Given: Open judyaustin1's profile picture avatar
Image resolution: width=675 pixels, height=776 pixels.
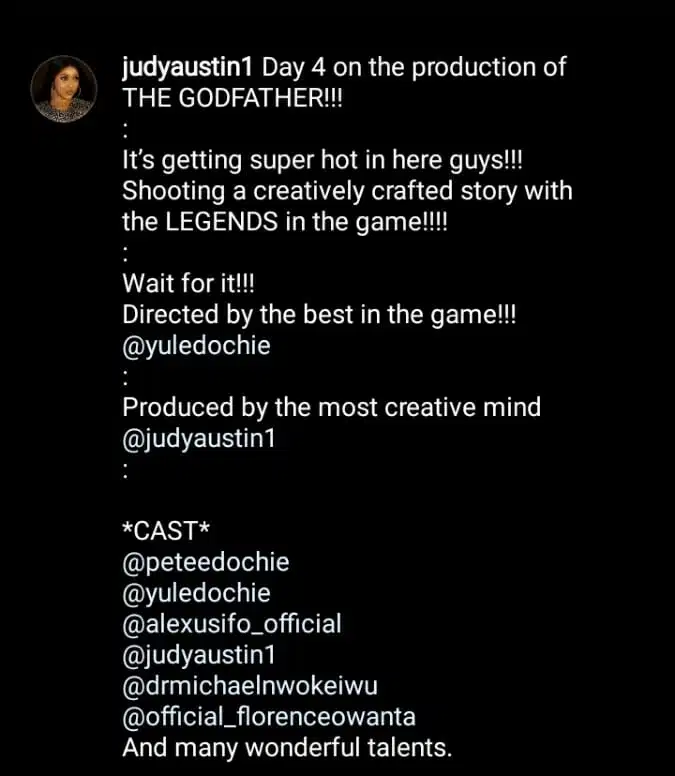Looking at the screenshot, I should [x=64, y=89].
